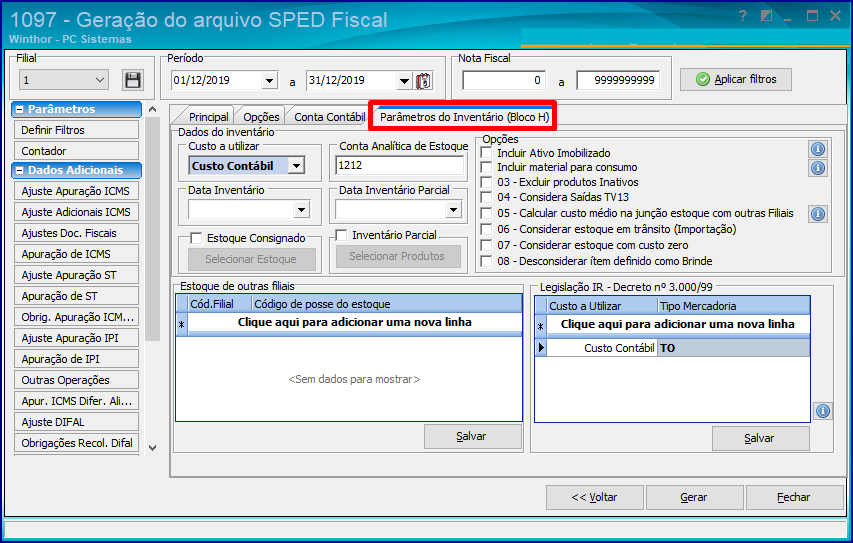Add new line in Estoque de outras filiais
Viewport: 853px width, 543px height.
point(354,323)
